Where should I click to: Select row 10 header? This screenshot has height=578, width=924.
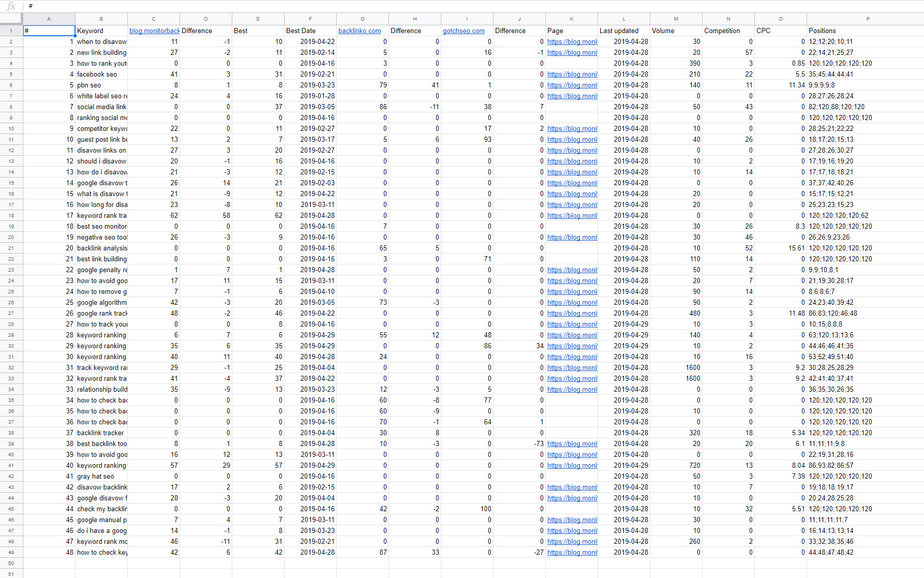click(x=11, y=129)
